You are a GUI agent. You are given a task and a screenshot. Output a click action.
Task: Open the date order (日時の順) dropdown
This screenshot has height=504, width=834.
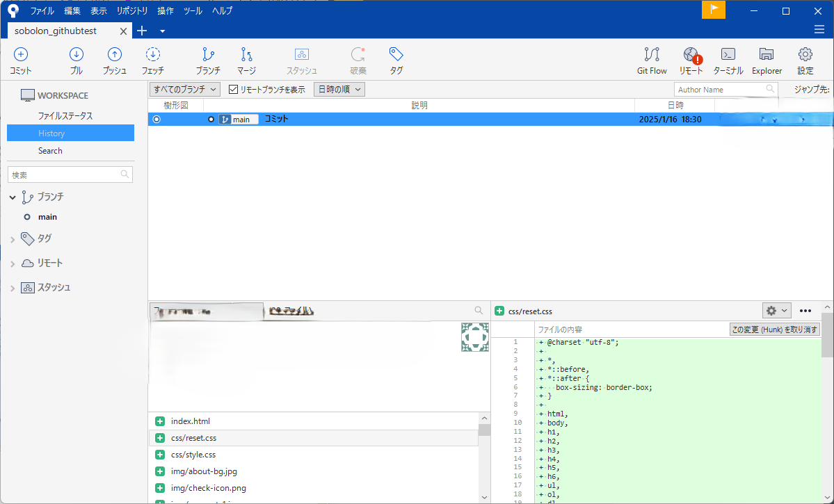pyautogui.click(x=339, y=89)
